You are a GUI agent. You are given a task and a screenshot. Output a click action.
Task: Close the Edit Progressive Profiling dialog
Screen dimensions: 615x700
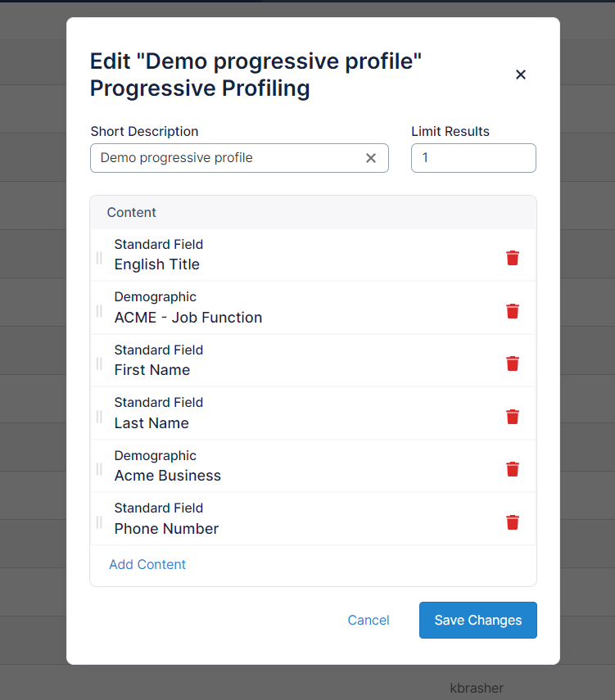[x=520, y=75]
